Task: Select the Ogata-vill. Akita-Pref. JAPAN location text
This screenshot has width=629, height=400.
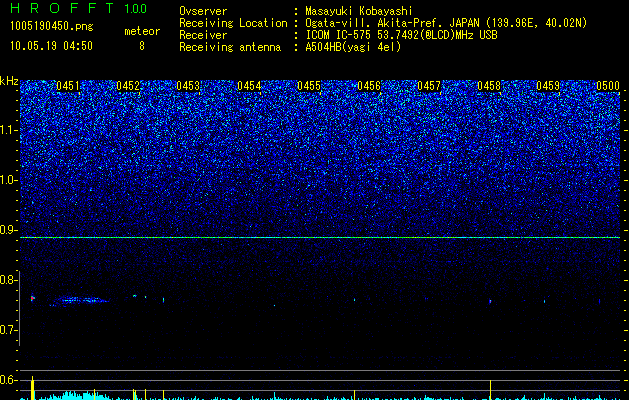Action: (446, 23)
